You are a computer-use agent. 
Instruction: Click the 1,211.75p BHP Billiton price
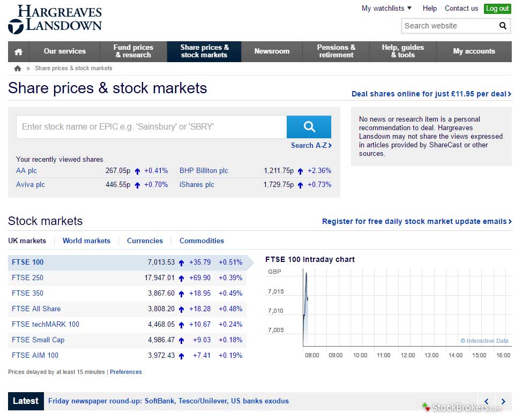pyautogui.click(x=279, y=171)
